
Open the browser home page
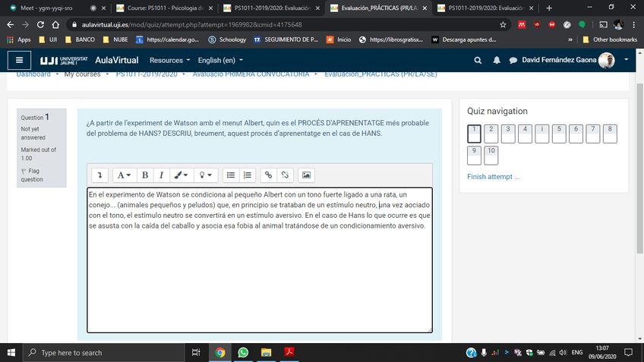point(55,24)
